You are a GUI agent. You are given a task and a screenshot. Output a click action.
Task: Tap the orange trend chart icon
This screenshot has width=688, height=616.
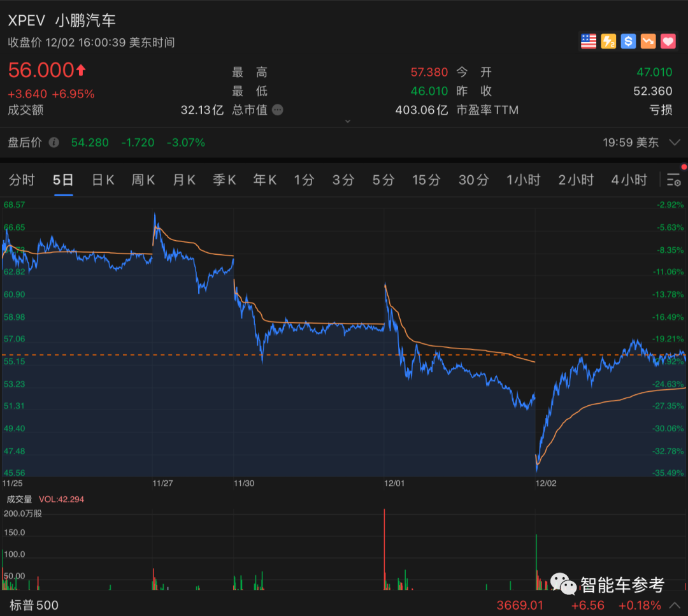pos(648,41)
